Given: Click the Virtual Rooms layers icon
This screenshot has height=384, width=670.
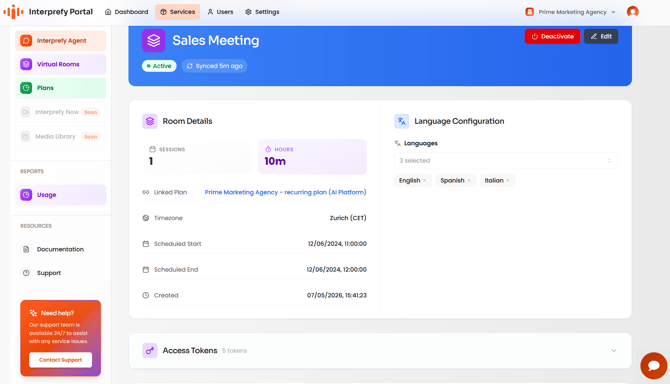Looking at the screenshot, I should (26, 64).
